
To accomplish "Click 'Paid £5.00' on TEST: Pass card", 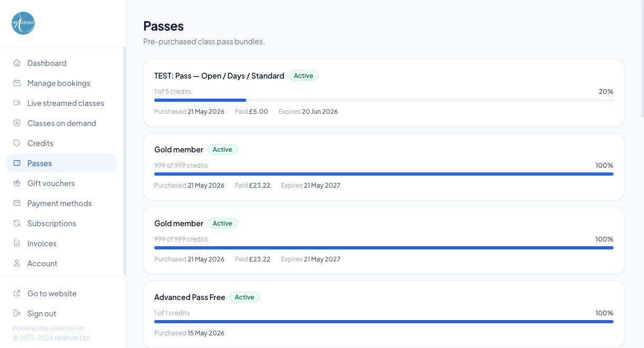I will [x=252, y=112].
